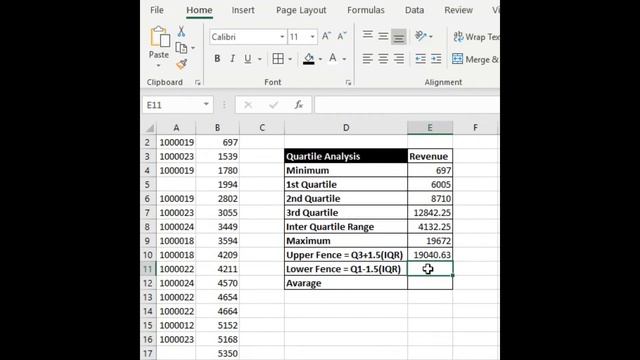Expand the Fill Color palette arrow

click(x=320, y=59)
